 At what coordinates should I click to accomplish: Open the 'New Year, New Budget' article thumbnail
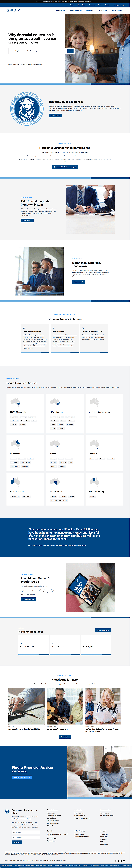pyautogui.click(x=103, y=706)
